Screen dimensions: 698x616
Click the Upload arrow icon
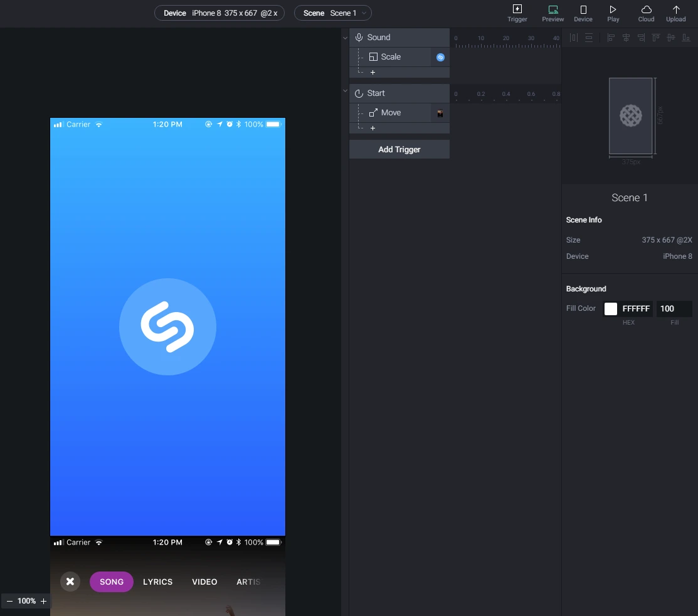coord(676,13)
